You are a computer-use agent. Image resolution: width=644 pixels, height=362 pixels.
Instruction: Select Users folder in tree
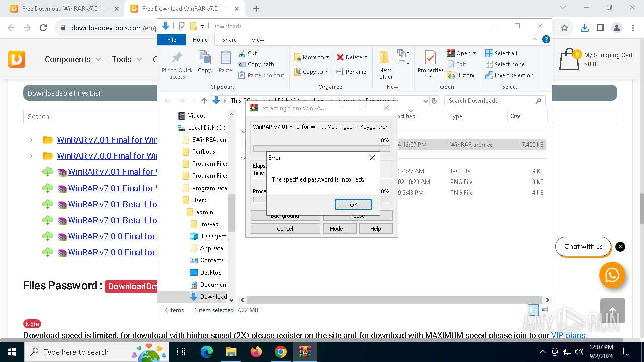click(x=199, y=200)
